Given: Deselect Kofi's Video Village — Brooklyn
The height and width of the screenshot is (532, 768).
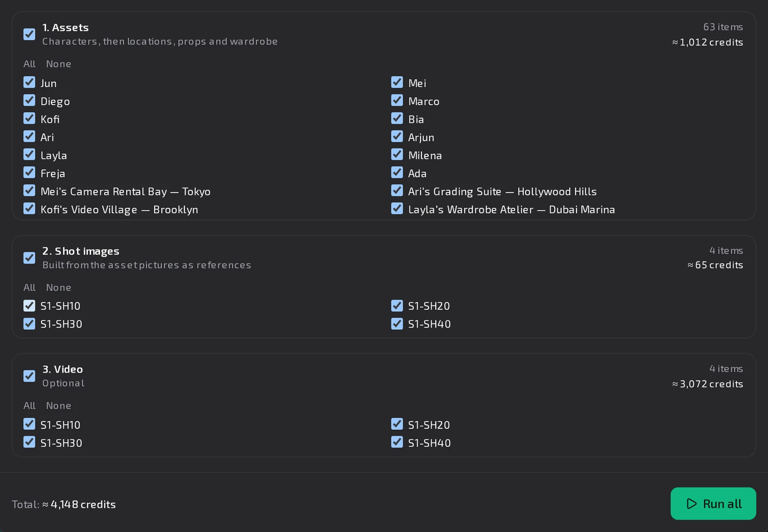Looking at the screenshot, I should point(29,209).
